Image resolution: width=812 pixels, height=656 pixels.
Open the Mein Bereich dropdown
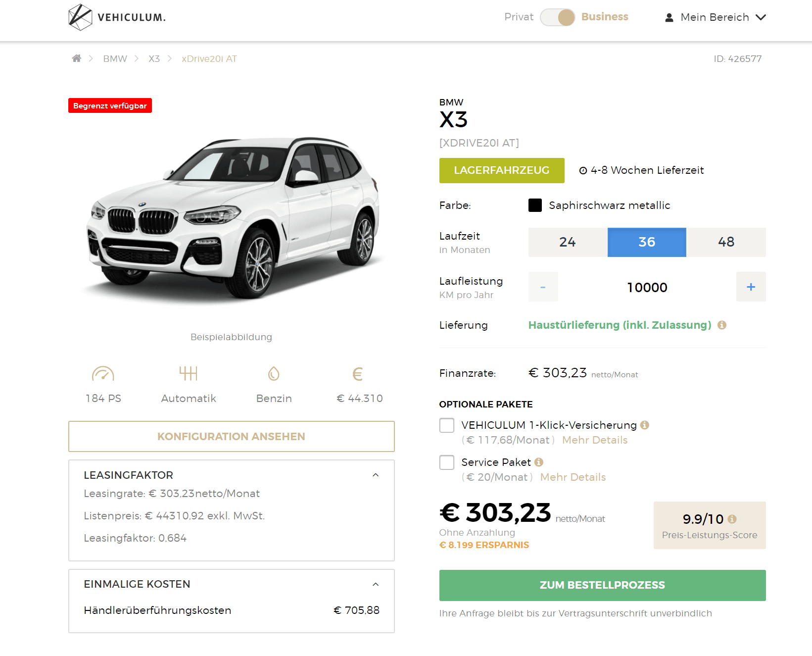[x=716, y=17]
